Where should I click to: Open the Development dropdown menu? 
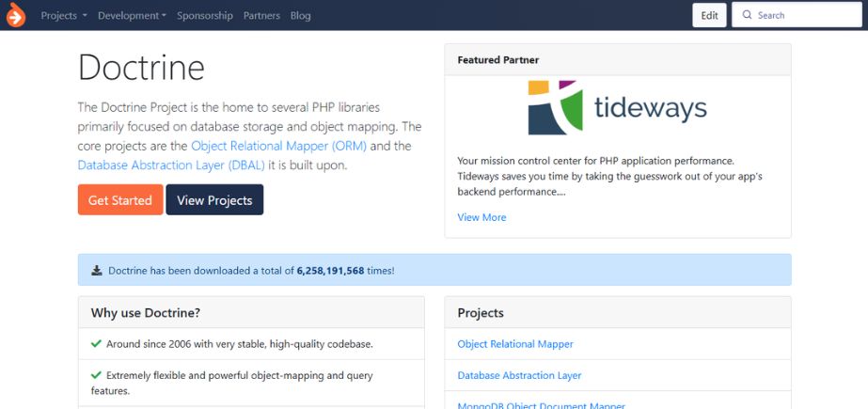tap(133, 15)
